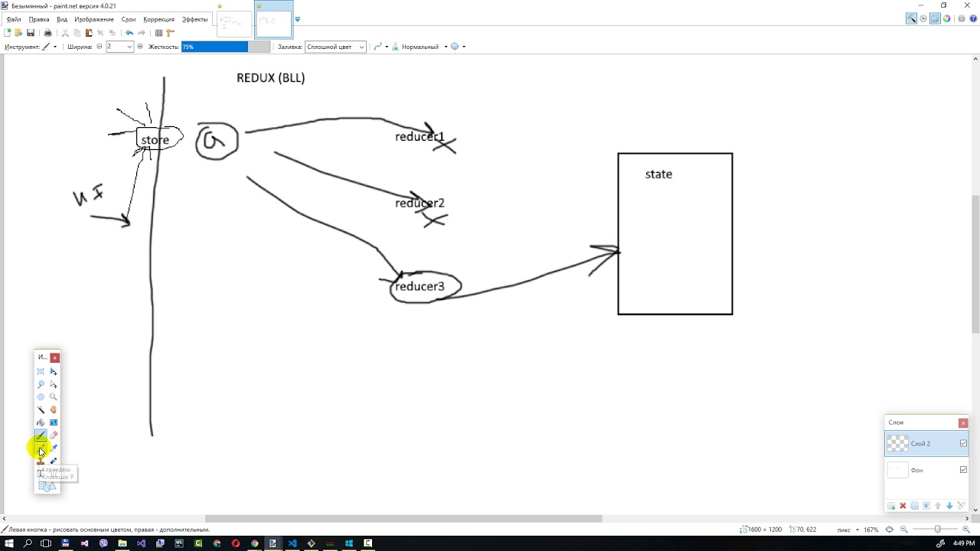Open the Эффекты menu

(x=194, y=19)
